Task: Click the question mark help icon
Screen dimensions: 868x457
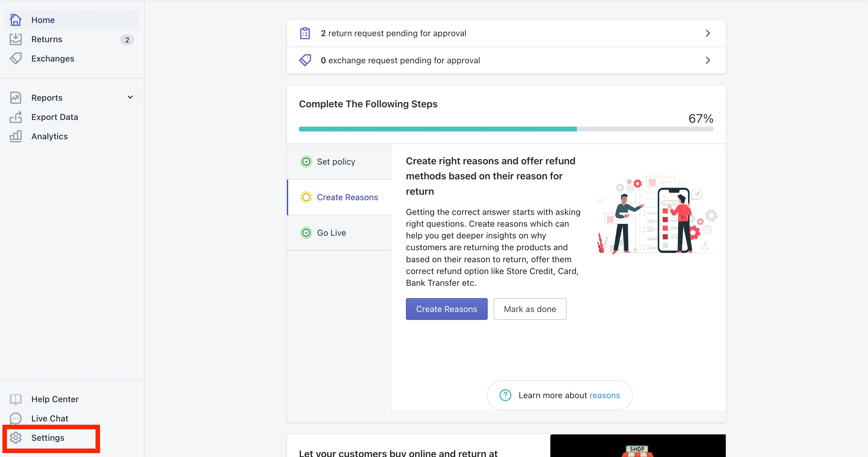Action: (505, 395)
